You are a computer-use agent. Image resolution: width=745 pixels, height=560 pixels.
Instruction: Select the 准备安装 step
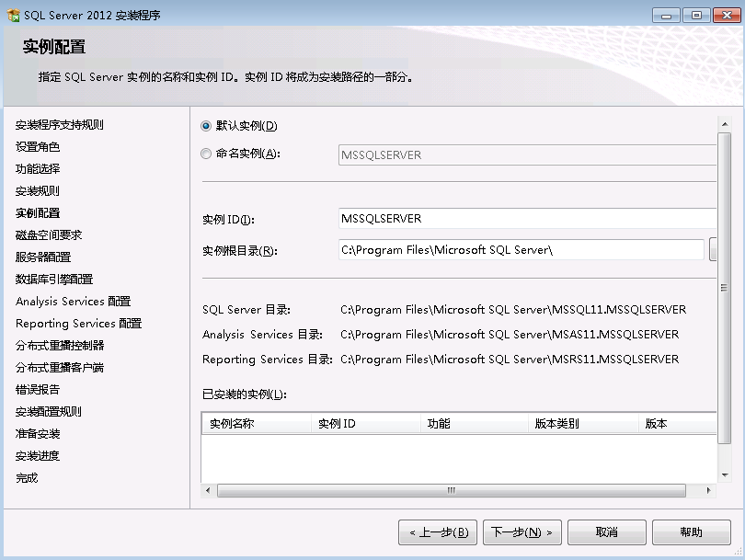click(38, 434)
